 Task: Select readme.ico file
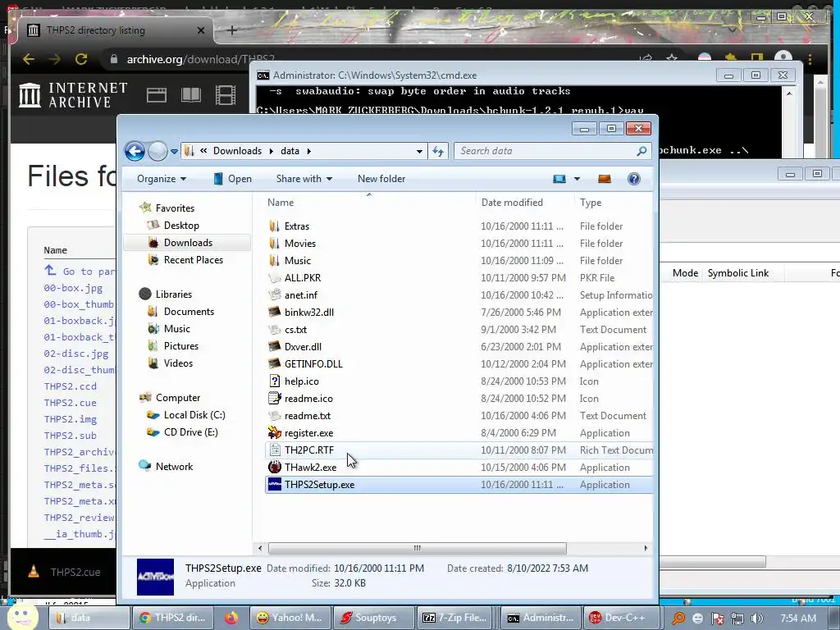308,399
